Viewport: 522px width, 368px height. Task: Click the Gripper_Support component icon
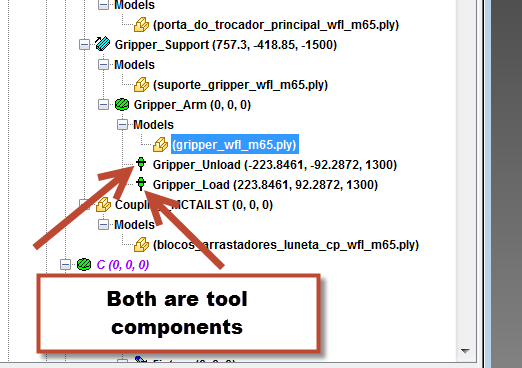[x=103, y=44]
